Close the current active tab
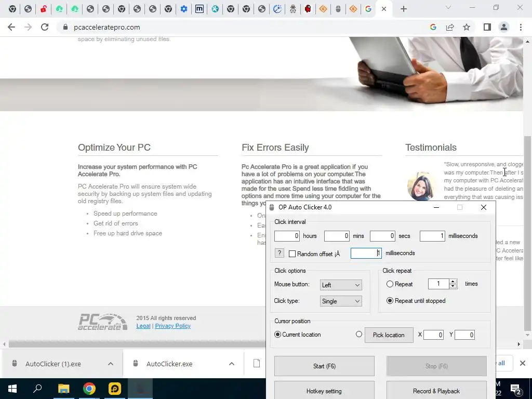This screenshot has width=532, height=399. 384,9
